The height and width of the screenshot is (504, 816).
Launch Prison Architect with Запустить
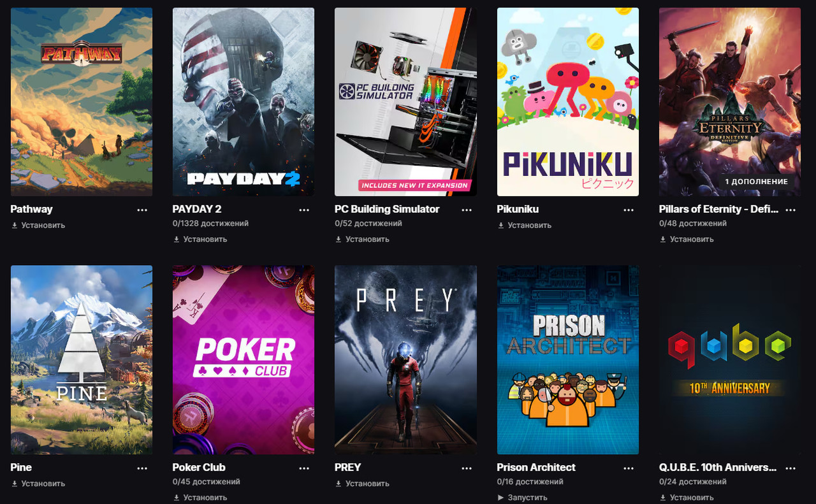tap(522, 497)
